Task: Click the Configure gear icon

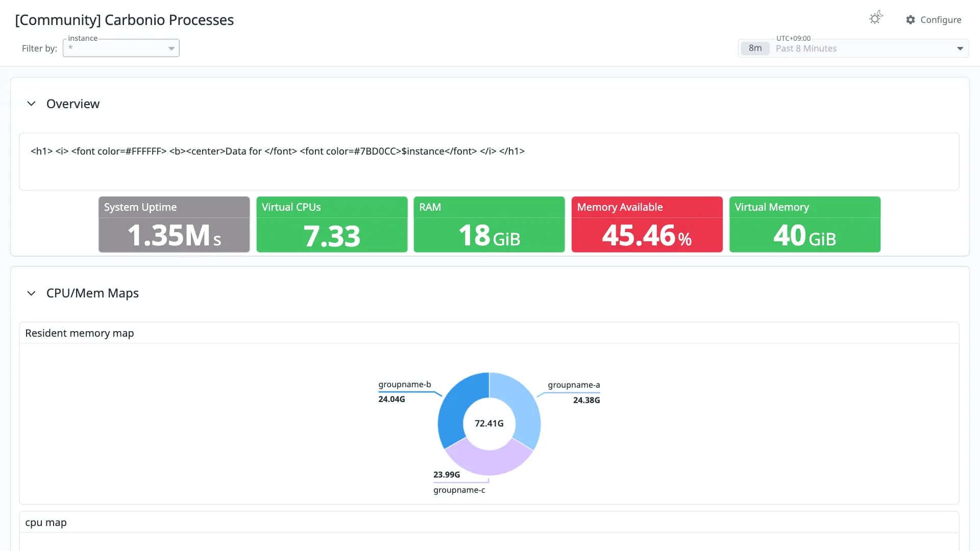Action: pos(911,20)
